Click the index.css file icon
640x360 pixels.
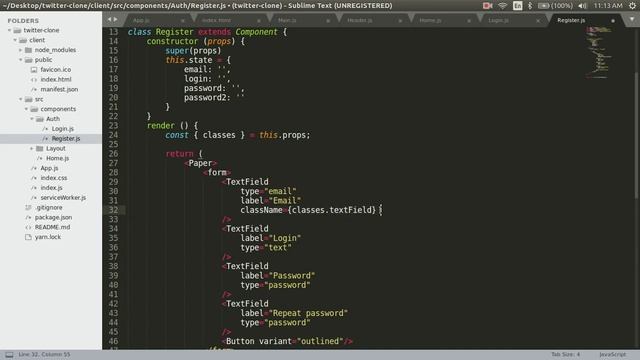click(34, 178)
